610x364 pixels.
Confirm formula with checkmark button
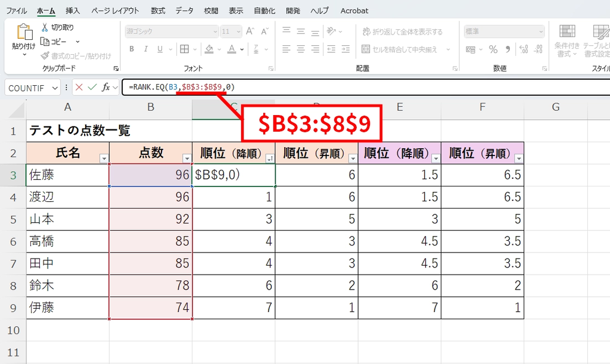pos(92,87)
